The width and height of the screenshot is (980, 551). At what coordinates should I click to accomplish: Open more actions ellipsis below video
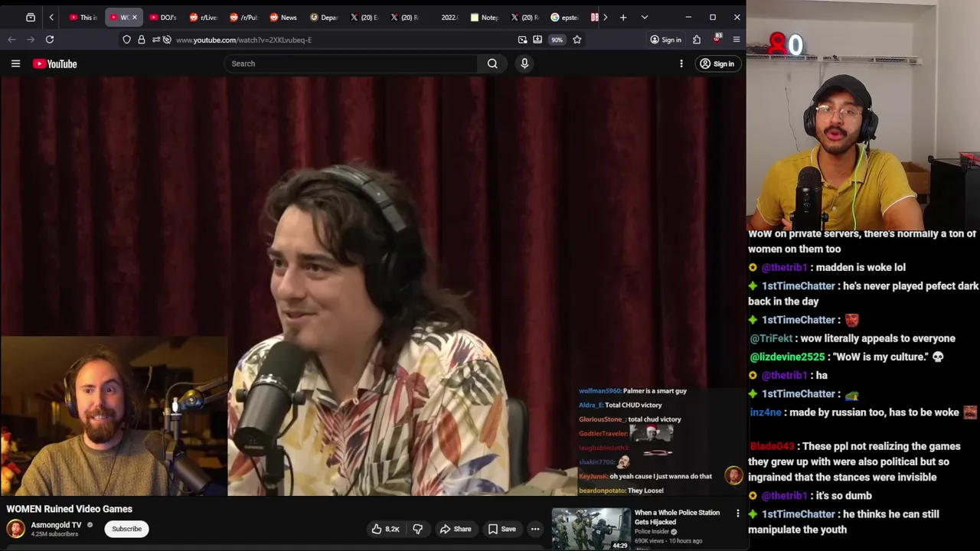pos(535,529)
